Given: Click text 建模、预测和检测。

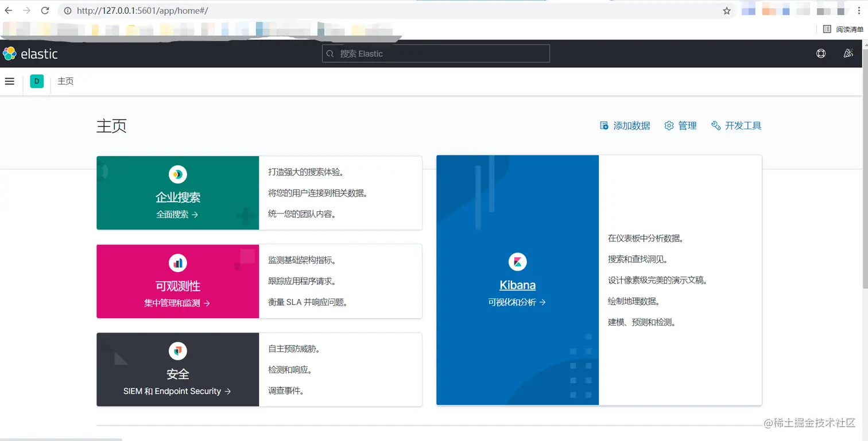Looking at the screenshot, I should click(x=642, y=322).
